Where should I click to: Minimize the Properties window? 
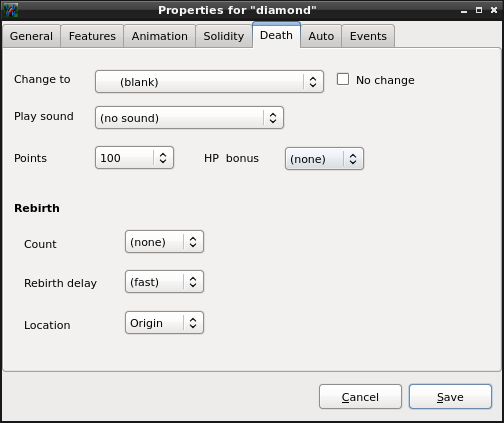click(464, 11)
